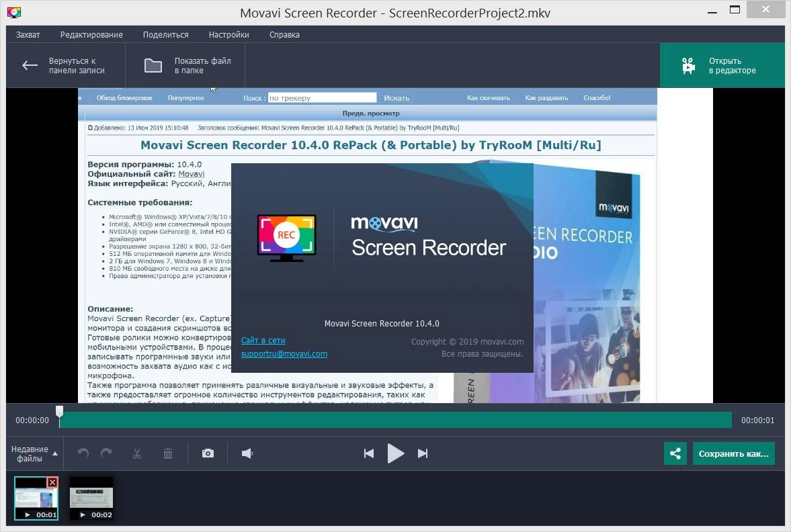Open the Поделиться menu

coord(165,35)
